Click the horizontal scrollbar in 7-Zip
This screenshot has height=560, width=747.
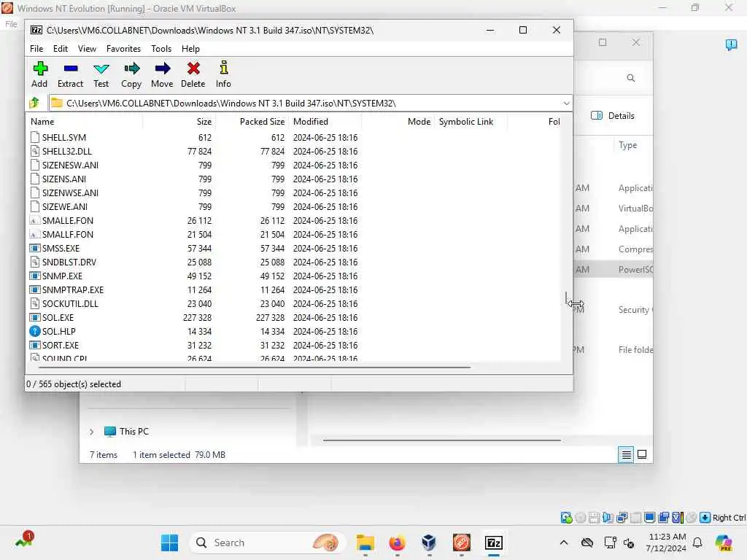(x=255, y=367)
